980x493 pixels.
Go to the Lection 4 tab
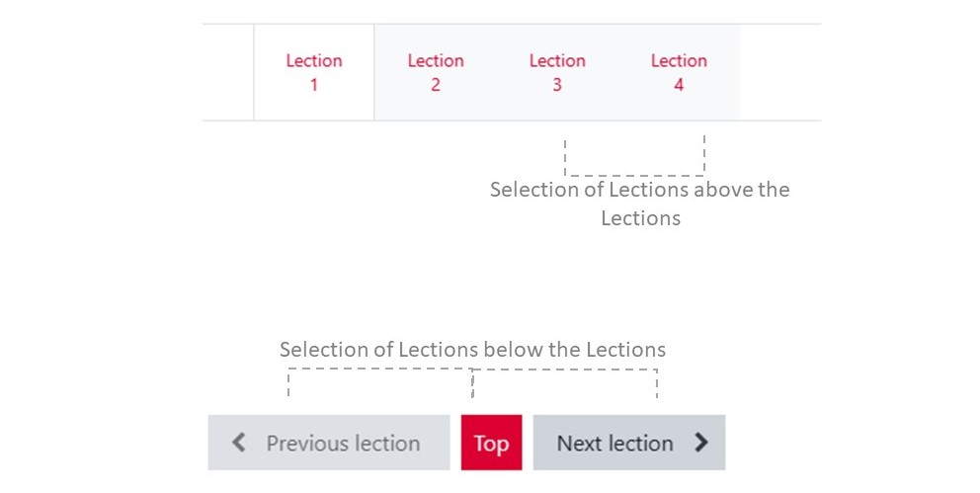click(679, 72)
